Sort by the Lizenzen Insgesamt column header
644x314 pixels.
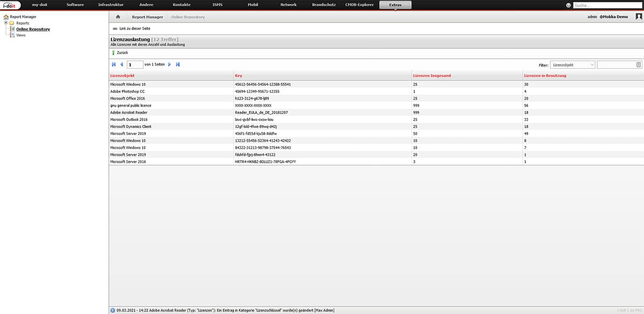tap(432, 76)
